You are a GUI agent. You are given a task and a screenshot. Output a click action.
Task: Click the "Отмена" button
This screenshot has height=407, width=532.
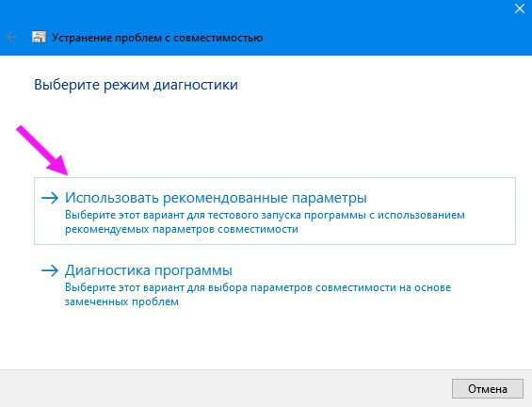(488, 389)
